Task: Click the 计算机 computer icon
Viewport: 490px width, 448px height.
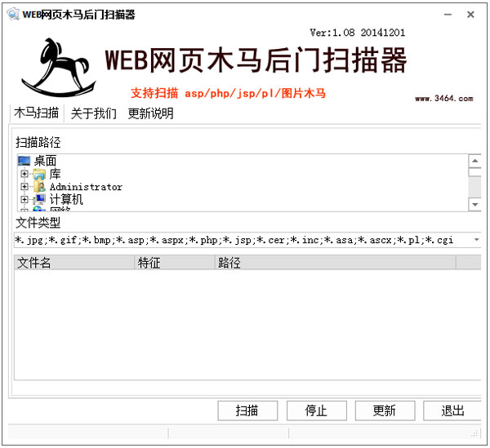Action: (x=39, y=199)
